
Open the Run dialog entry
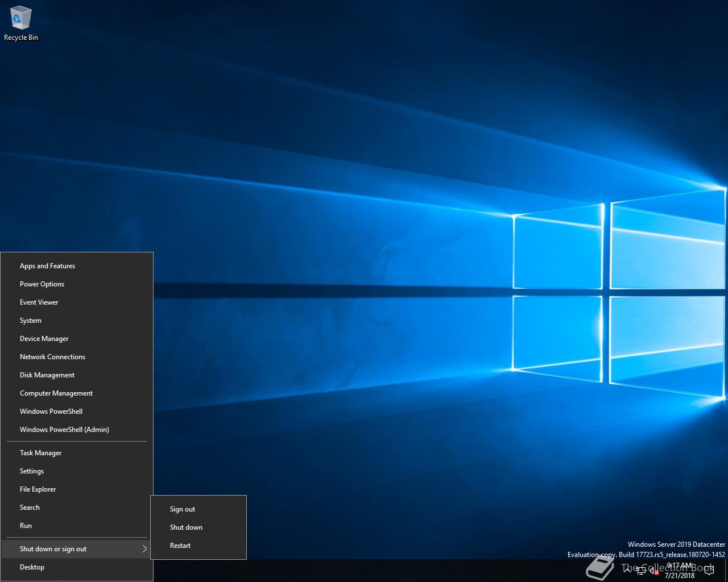tap(77, 526)
